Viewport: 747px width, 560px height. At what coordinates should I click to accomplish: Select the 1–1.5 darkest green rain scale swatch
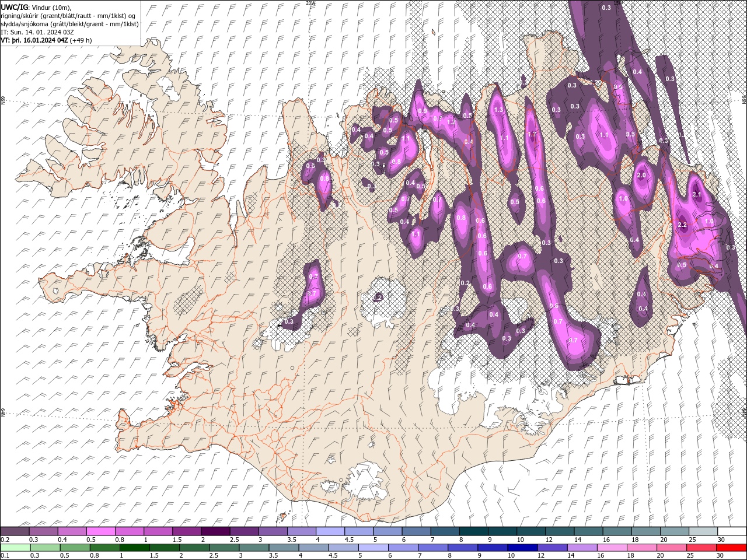[x=135, y=548]
